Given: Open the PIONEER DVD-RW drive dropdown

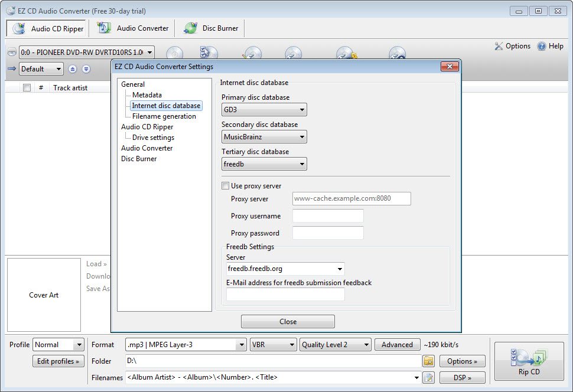Looking at the screenshot, I should 87,52.
